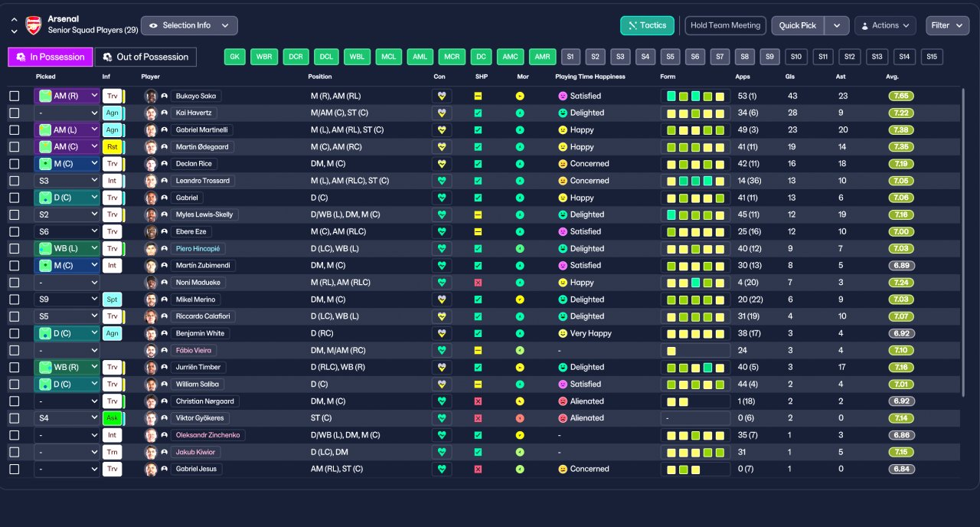
Task: Tick the checkbox for Noni Madueke
Action: pos(15,283)
